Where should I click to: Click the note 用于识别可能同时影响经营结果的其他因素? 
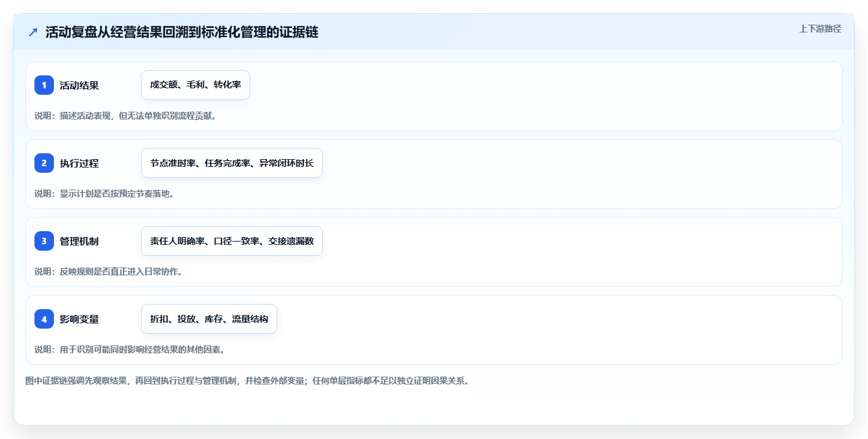[x=129, y=349]
